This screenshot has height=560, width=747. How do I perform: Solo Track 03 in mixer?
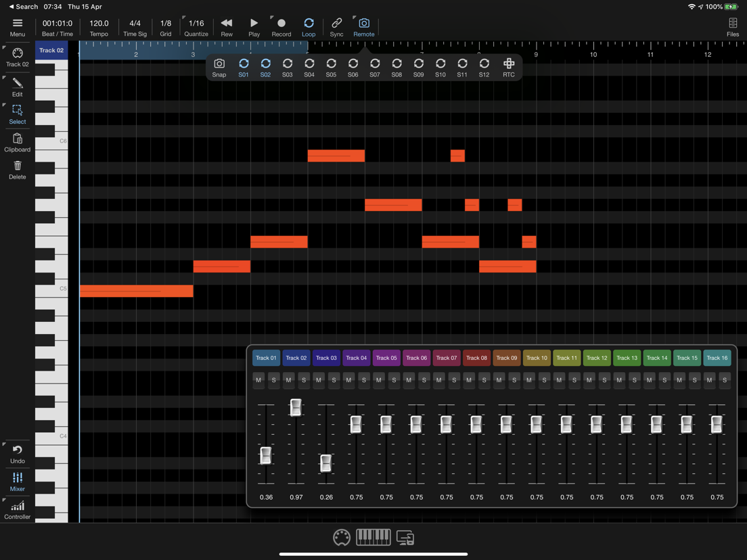334,380
